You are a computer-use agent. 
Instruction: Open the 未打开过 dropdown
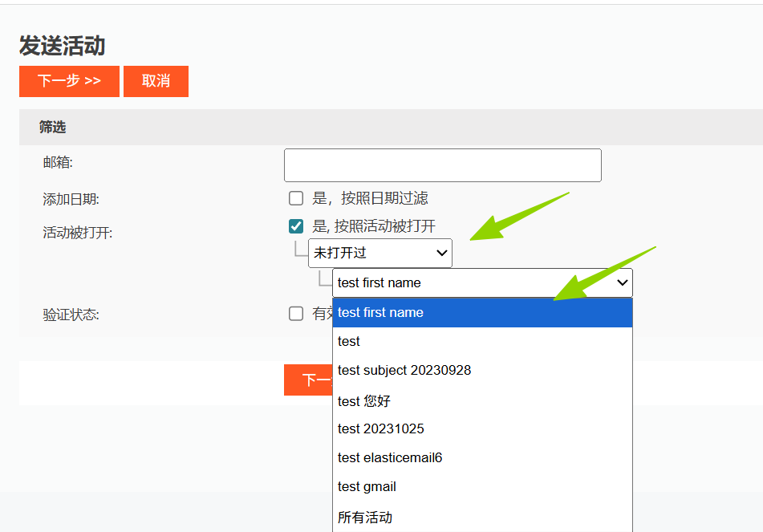tap(379, 253)
